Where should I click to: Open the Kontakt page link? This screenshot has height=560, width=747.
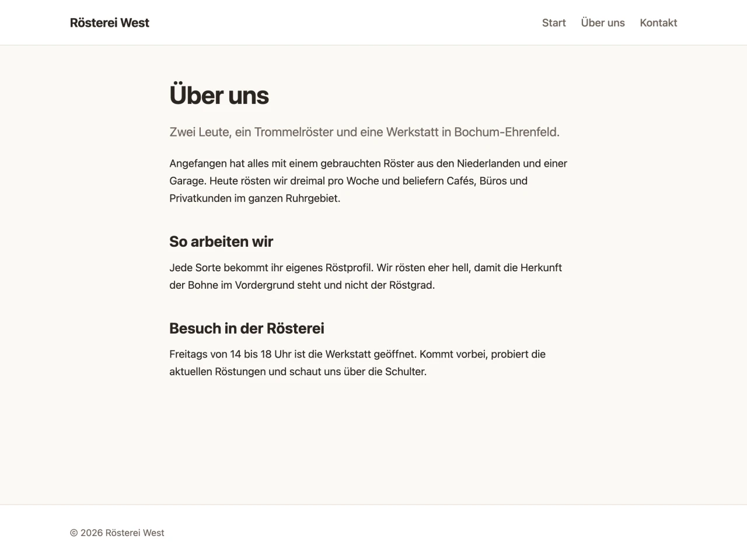click(x=658, y=23)
